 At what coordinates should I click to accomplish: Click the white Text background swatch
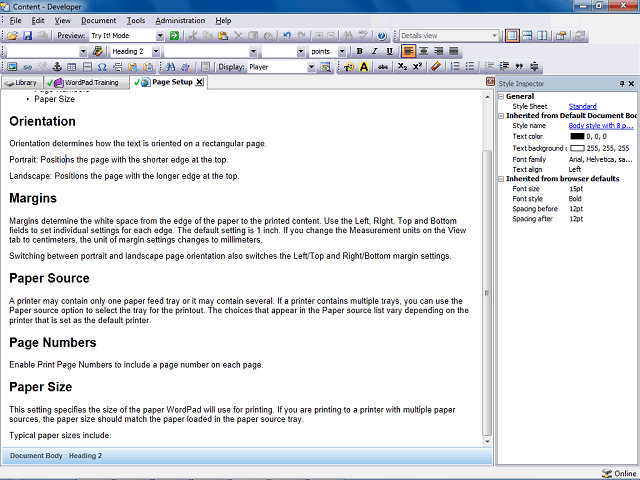coord(577,148)
